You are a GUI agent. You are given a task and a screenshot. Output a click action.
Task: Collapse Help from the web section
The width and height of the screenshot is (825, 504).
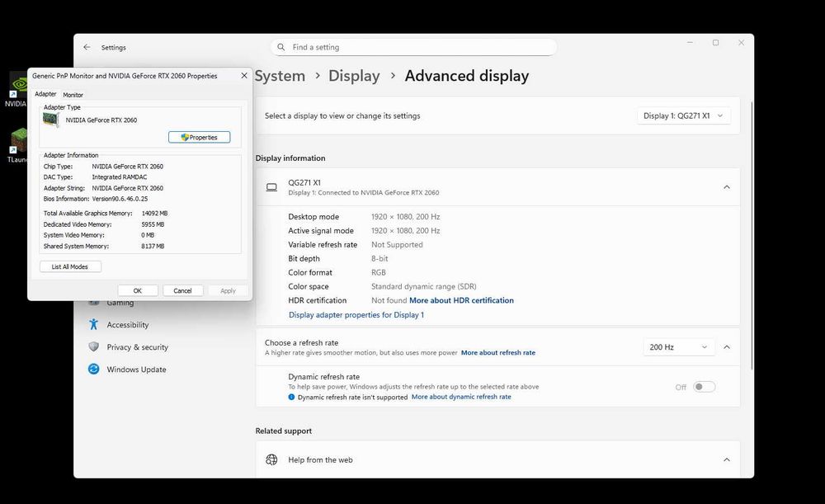point(727,459)
